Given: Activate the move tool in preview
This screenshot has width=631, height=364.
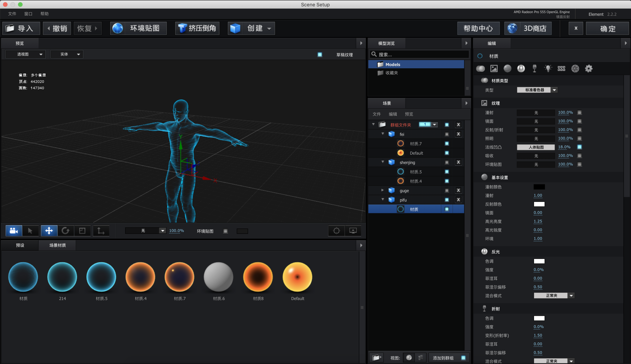Looking at the screenshot, I should 49,231.
